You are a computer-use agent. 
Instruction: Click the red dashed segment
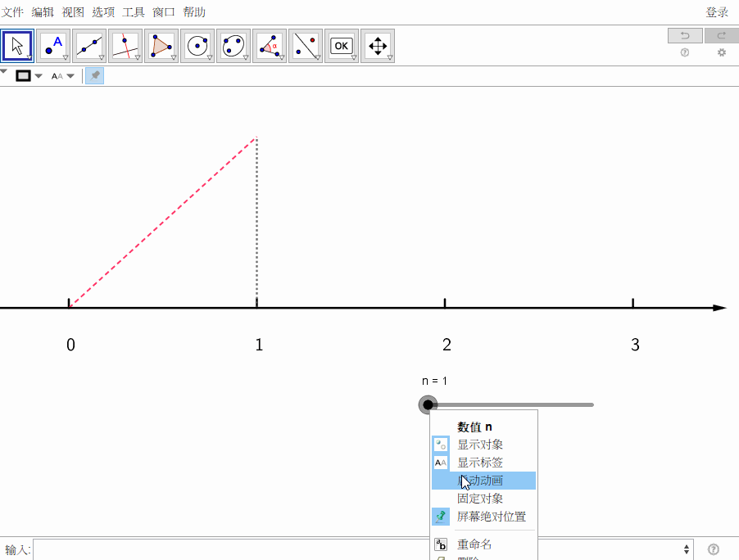point(162,223)
